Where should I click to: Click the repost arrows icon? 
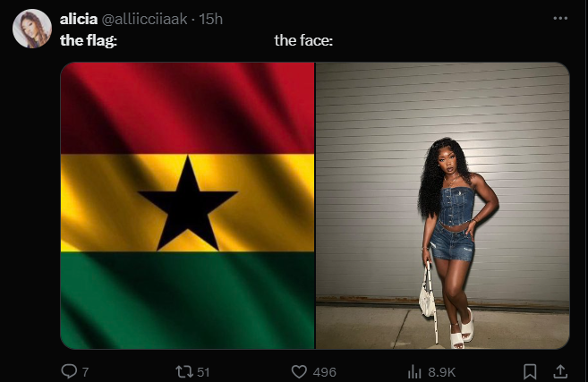(182, 371)
